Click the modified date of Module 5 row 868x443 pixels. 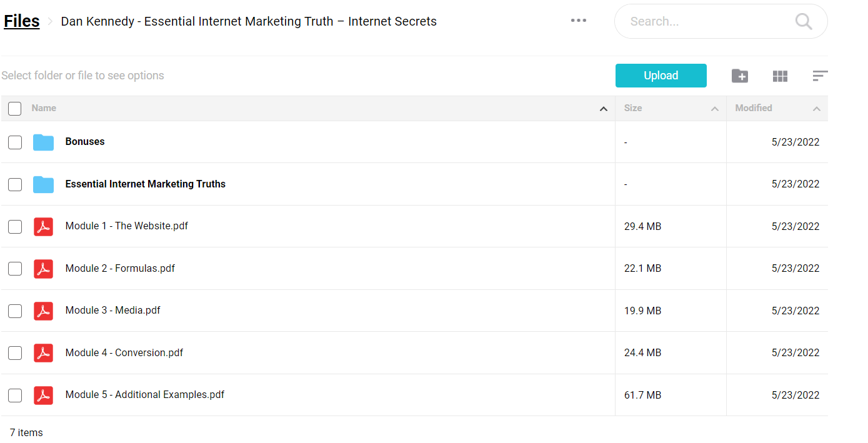tap(796, 396)
